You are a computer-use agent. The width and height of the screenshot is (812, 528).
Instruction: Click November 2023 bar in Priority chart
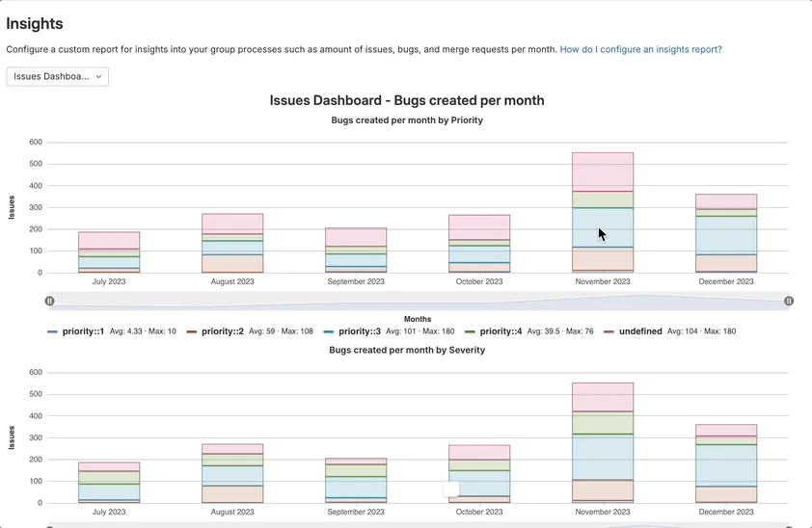[x=603, y=212]
